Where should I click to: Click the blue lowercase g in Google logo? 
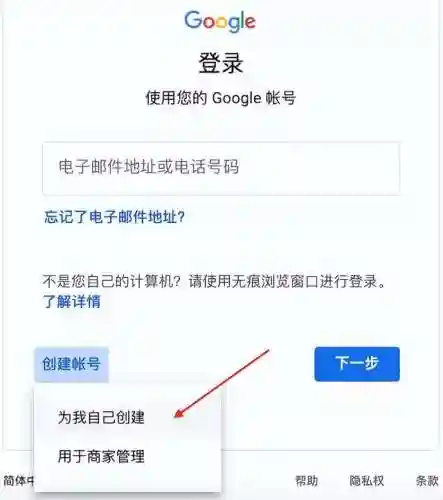point(235,25)
